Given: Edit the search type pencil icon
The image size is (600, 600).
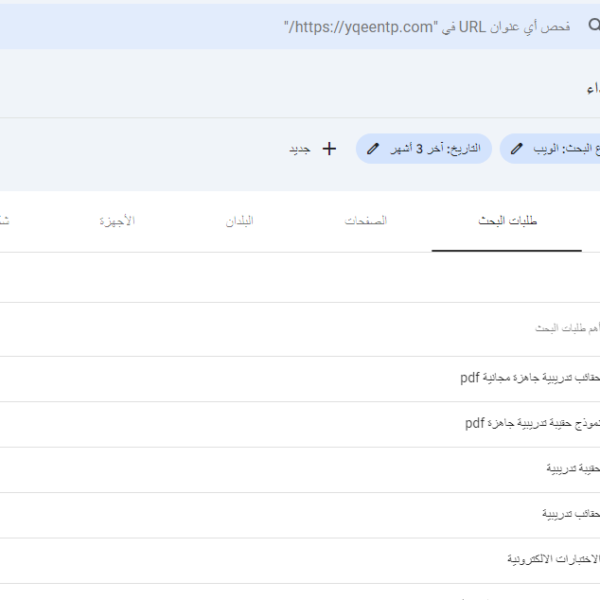Looking at the screenshot, I should 517,148.
